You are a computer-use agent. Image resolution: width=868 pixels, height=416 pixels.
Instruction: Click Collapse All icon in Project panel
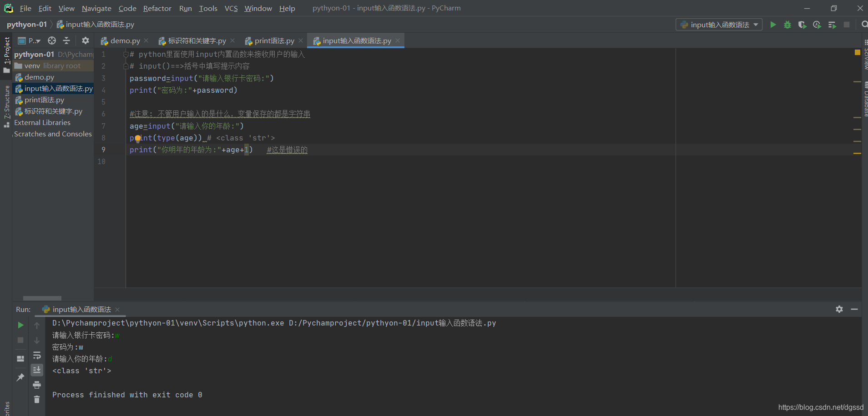(66, 40)
